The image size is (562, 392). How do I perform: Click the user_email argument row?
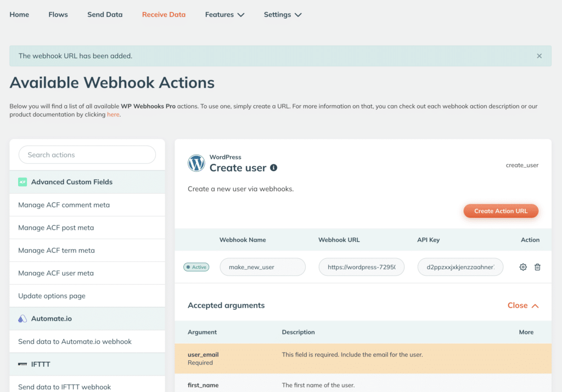[363, 359]
